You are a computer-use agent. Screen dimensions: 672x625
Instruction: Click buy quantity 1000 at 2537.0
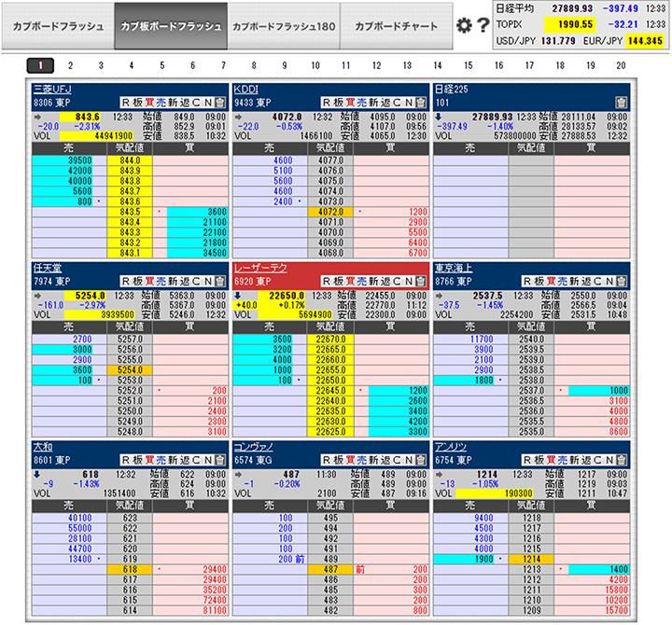point(598,390)
